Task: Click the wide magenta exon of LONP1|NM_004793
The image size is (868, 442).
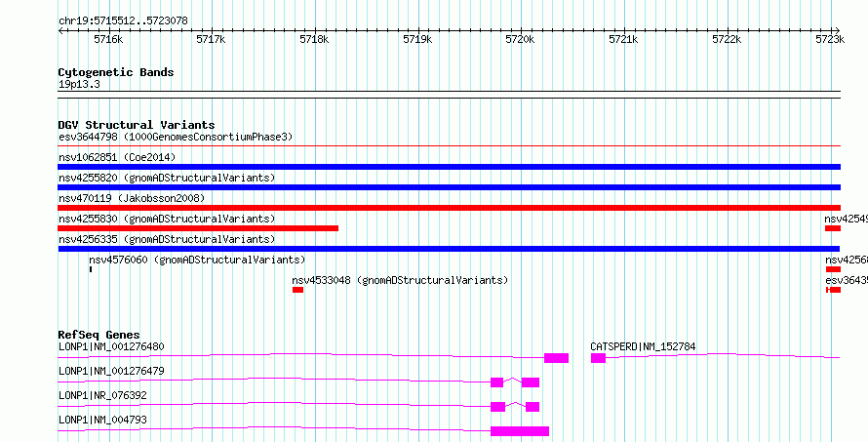Action: [520, 431]
